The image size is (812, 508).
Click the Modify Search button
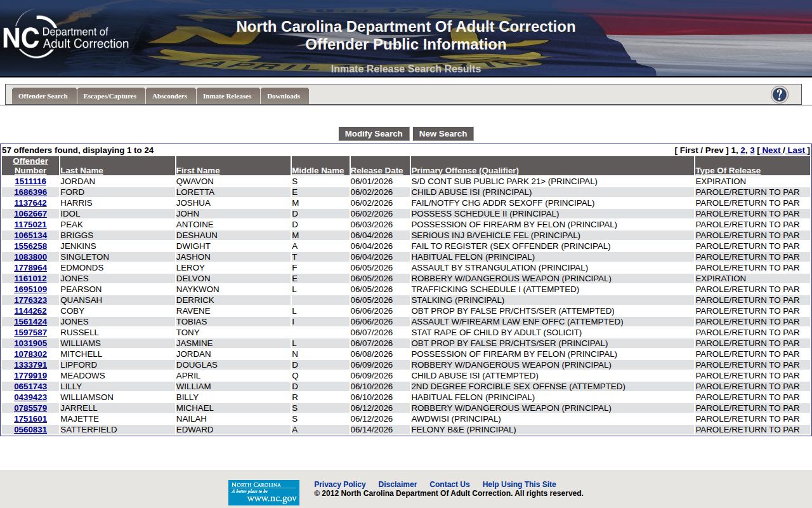(x=374, y=133)
